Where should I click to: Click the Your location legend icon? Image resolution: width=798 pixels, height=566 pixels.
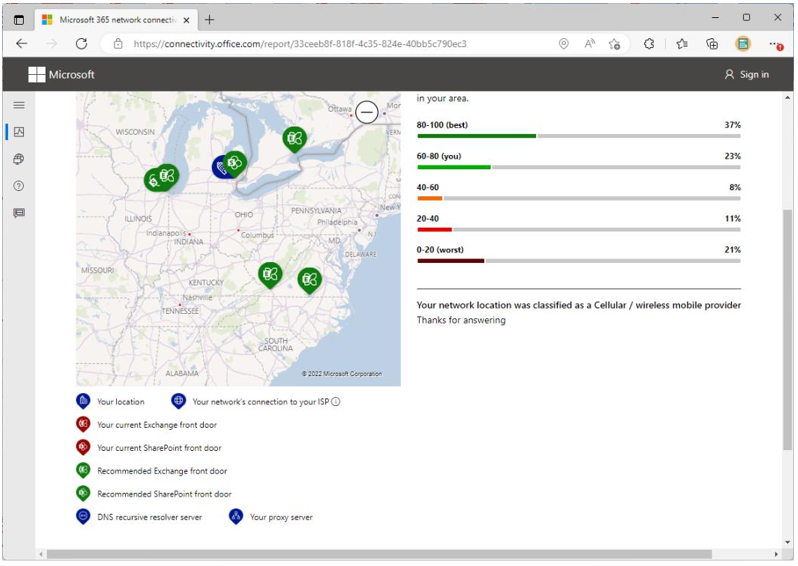83,401
